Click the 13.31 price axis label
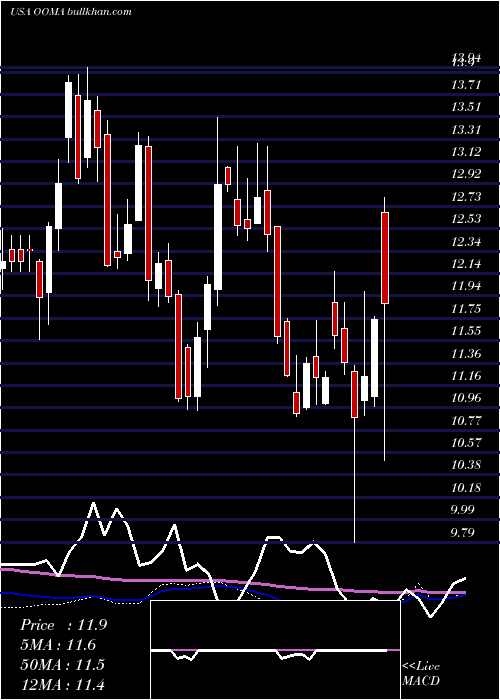Viewport: 500px width, 700px height. coord(466,129)
